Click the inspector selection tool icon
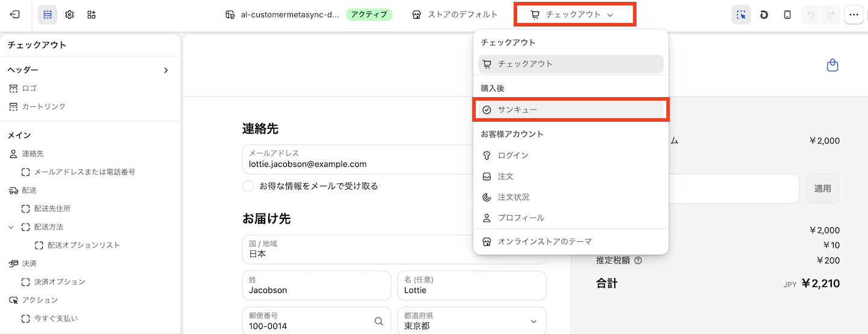Image resolution: width=868 pixels, height=334 pixels. [741, 14]
